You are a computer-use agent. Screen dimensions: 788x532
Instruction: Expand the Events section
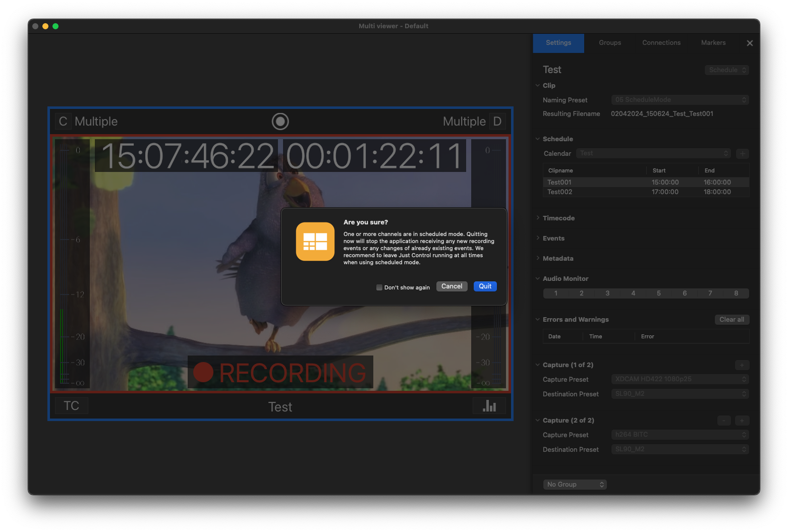coord(538,239)
